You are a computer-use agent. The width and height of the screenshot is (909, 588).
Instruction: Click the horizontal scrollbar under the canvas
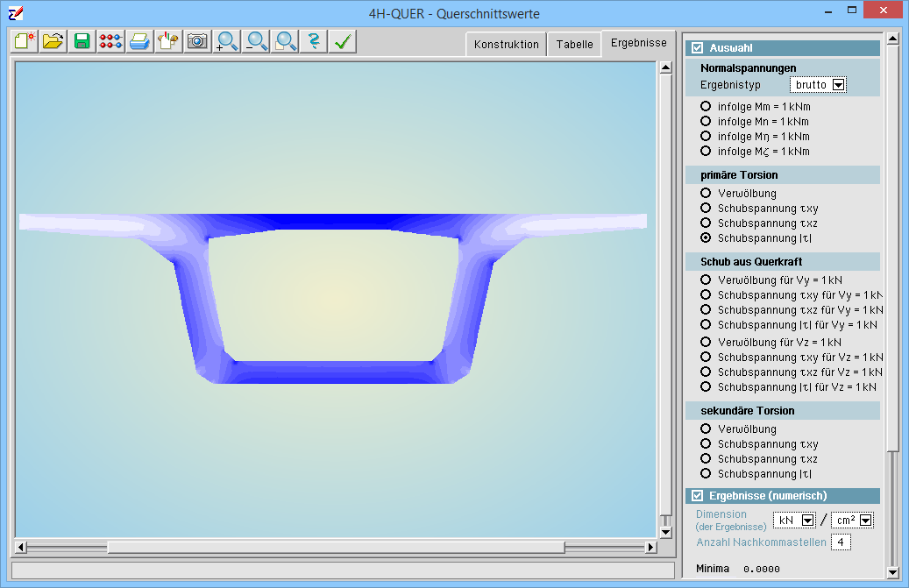pyautogui.click(x=336, y=547)
